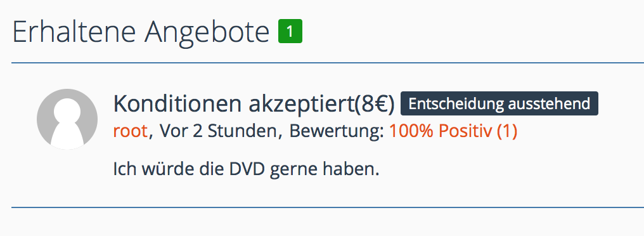Click the blue divider below the offer

(x=328, y=207)
